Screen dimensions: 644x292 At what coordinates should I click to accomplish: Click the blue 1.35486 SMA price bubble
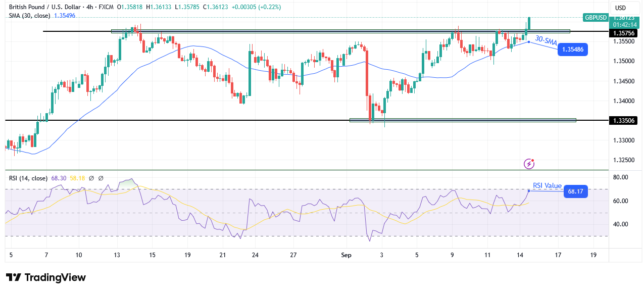[x=572, y=50]
